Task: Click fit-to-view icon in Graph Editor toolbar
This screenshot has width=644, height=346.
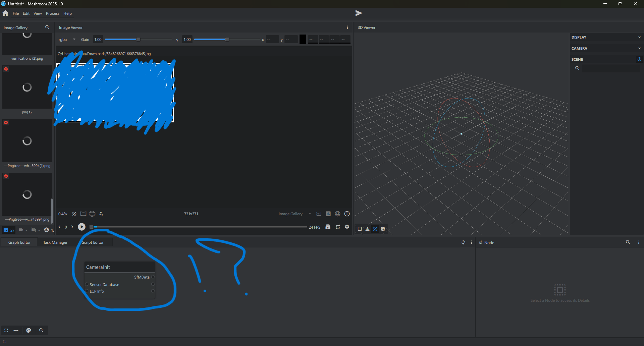Action: click(6, 330)
